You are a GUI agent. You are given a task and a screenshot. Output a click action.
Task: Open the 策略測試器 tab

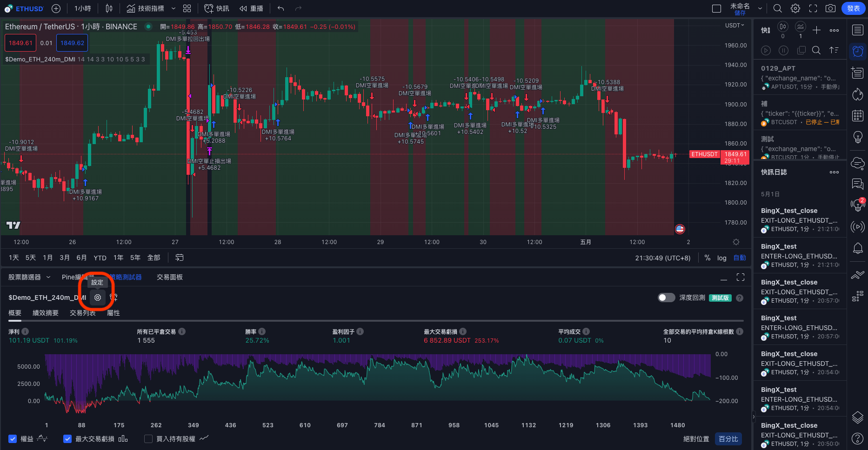pyautogui.click(x=126, y=277)
